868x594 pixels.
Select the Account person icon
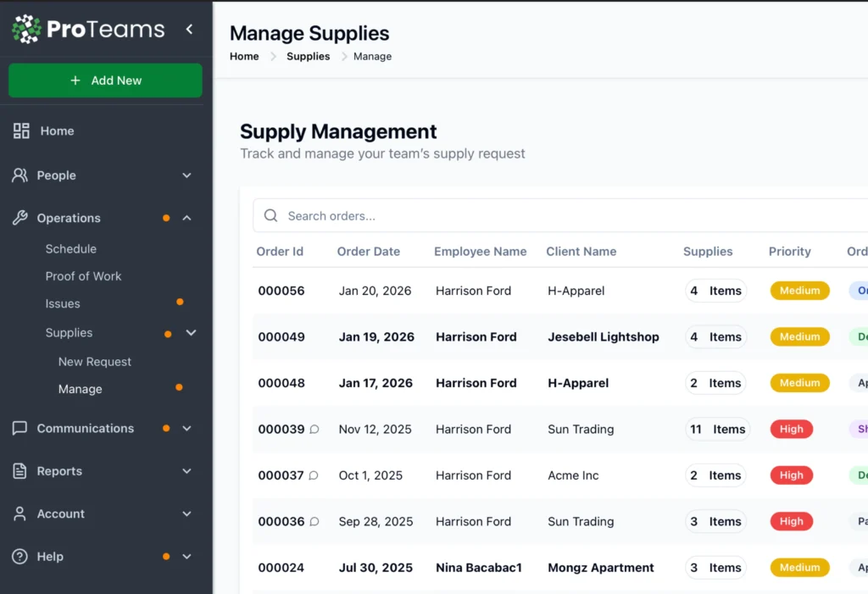click(x=19, y=514)
